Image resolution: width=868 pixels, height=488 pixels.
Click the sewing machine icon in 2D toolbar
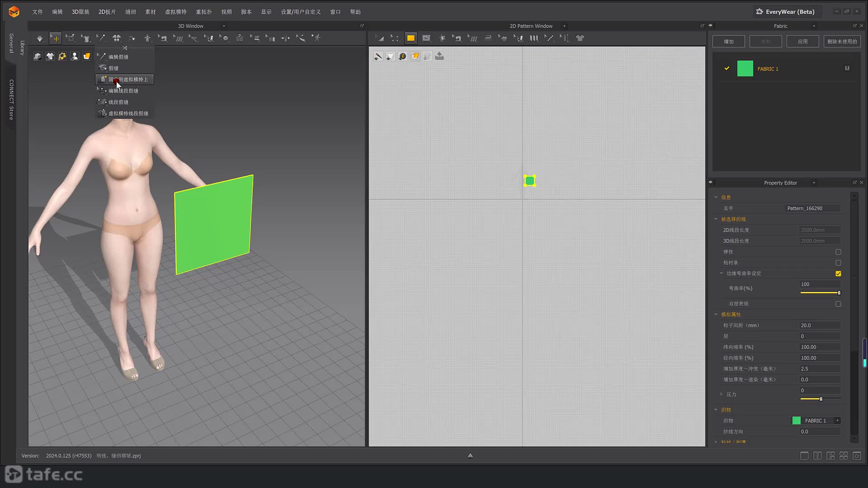click(457, 38)
